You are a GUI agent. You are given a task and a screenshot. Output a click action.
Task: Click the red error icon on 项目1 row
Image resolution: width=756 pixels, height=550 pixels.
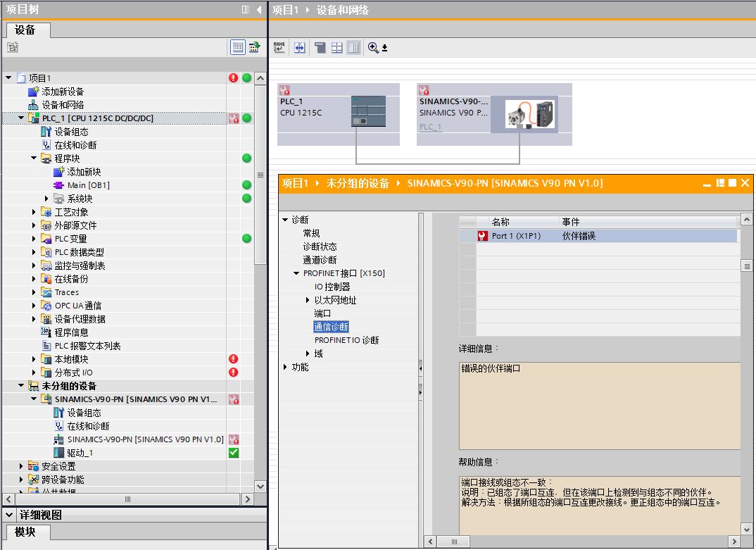pos(234,77)
